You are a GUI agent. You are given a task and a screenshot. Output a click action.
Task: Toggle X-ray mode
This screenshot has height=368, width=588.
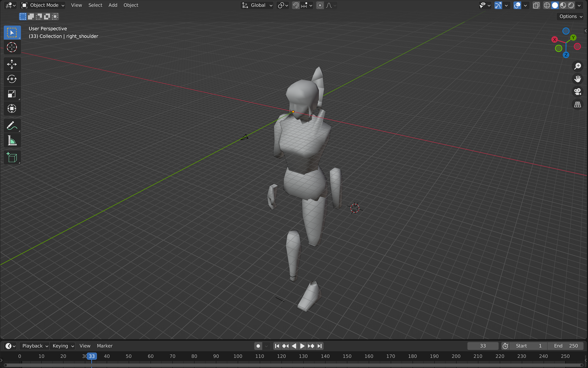click(x=536, y=5)
